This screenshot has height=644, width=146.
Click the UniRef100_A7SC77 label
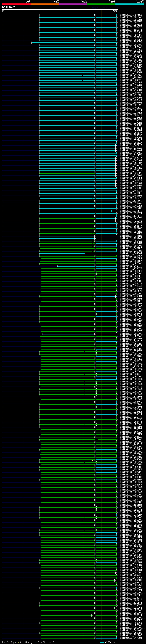[131, 268]
